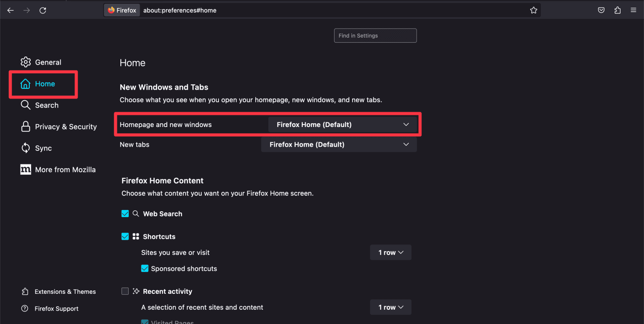Click the Firefox Support link
The height and width of the screenshot is (324, 644).
tap(57, 308)
